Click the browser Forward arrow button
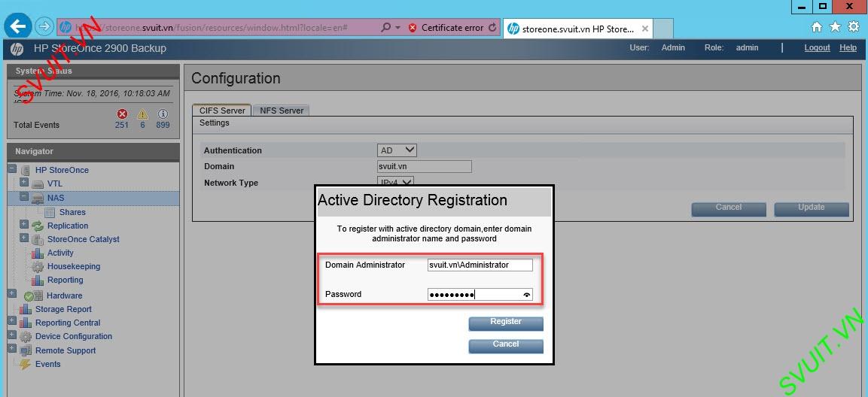The image size is (868, 397). pos(44,26)
